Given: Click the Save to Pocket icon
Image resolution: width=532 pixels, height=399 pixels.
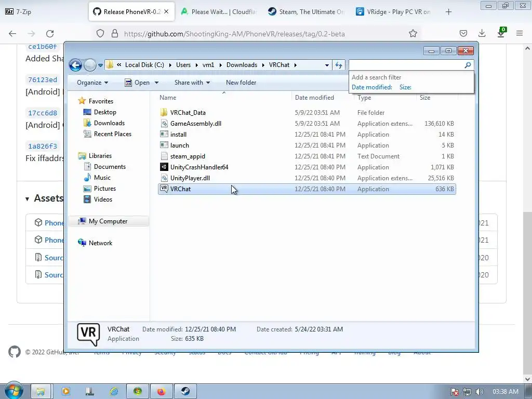Looking at the screenshot, I should tap(463, 33).
